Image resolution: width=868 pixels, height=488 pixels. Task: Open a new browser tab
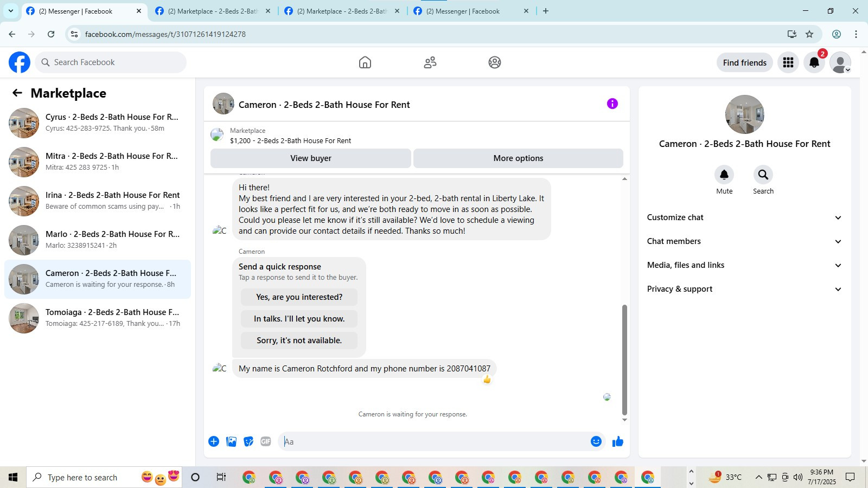546,11
